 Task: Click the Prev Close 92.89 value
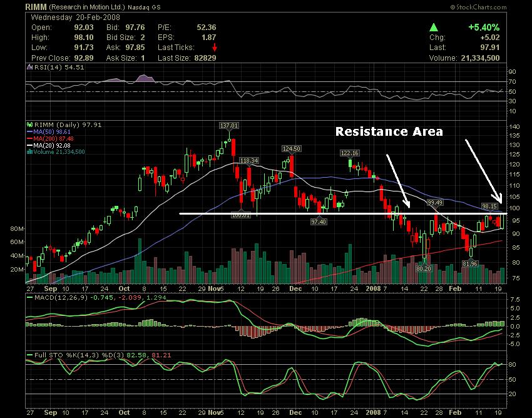84,58
